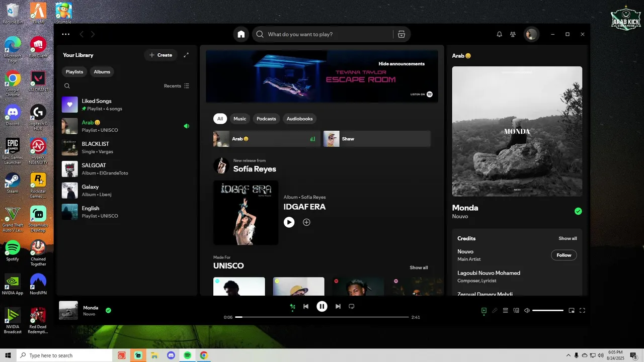This screenshot has height=362, width=644.
Task: Search in Your Library magnifier icon
Action: 67,86
